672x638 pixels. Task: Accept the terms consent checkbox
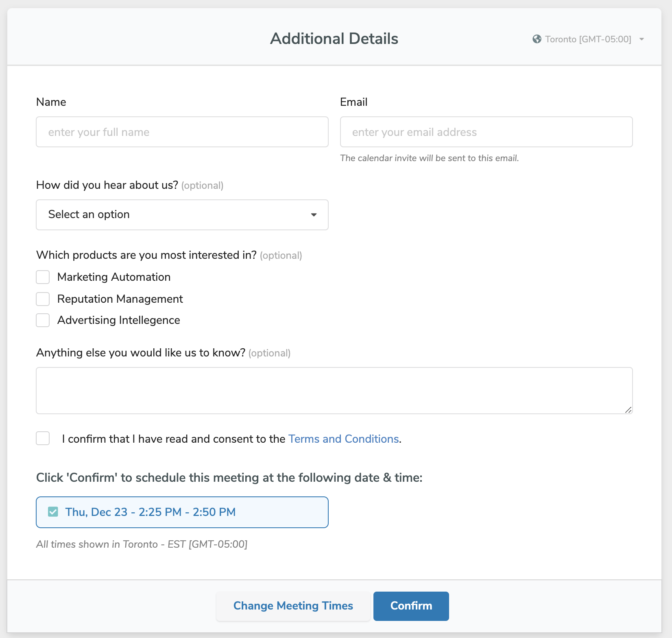pyautogui.click(x=43, y=439)
